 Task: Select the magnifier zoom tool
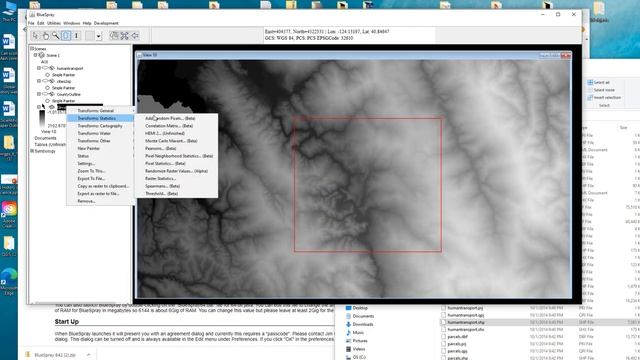(56, 36)
